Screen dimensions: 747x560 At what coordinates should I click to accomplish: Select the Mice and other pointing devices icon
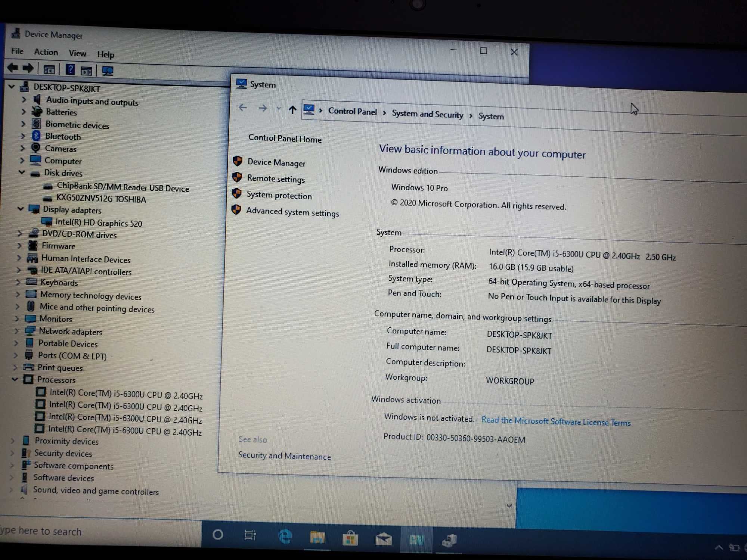[31, 306]
